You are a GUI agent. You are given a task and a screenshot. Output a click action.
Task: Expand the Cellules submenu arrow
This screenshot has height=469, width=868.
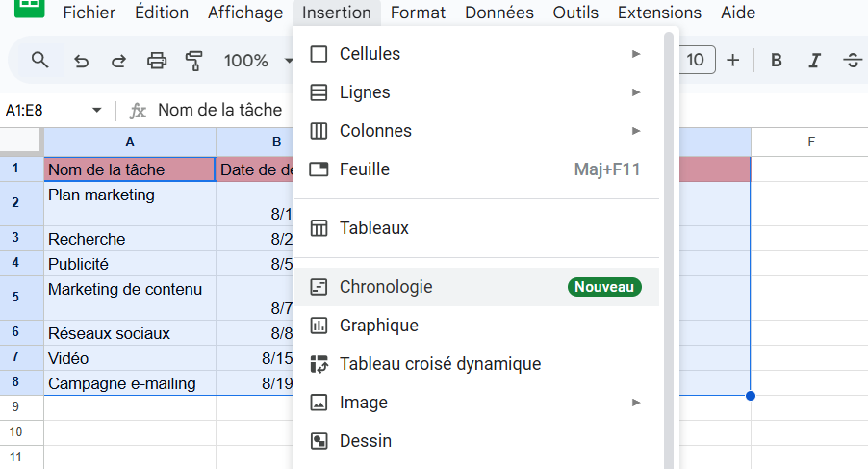tap(636, 54)
